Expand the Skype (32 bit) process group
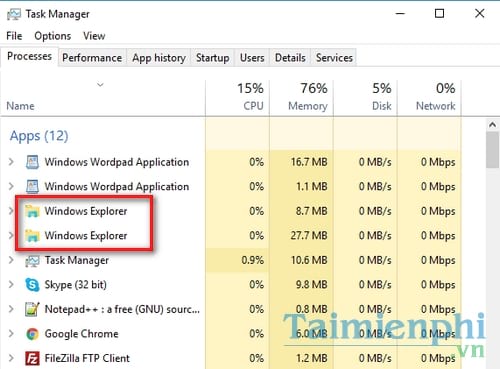 coord(11,285)
